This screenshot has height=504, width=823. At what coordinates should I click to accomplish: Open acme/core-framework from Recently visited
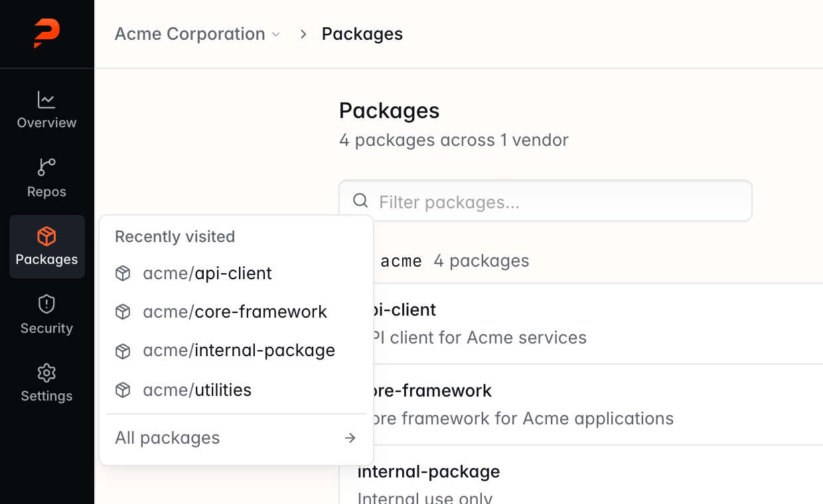[x=236, y=312]
